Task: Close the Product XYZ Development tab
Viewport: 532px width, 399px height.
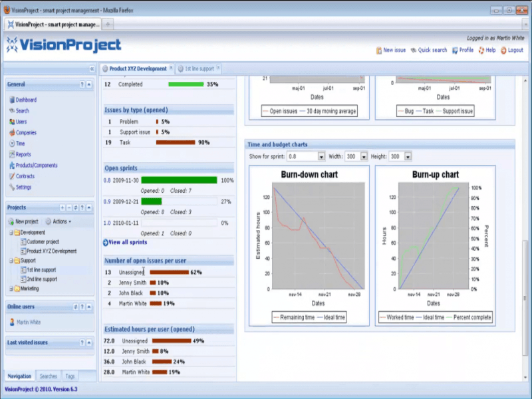Action: tap(172, 68)
